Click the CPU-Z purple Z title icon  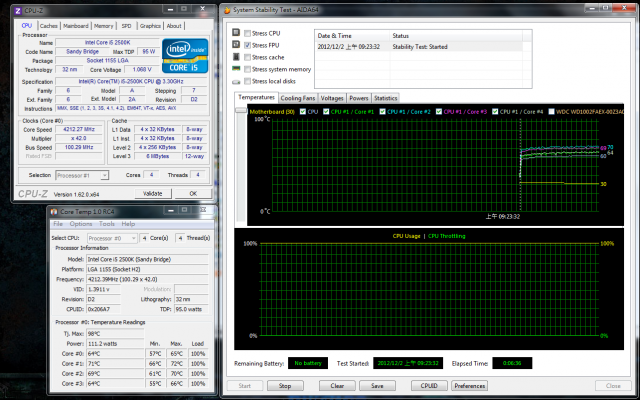(x=18, y=10)
